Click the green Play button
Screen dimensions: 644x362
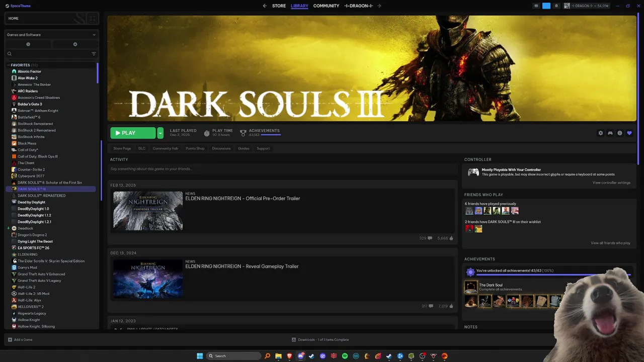pos(133,133)
